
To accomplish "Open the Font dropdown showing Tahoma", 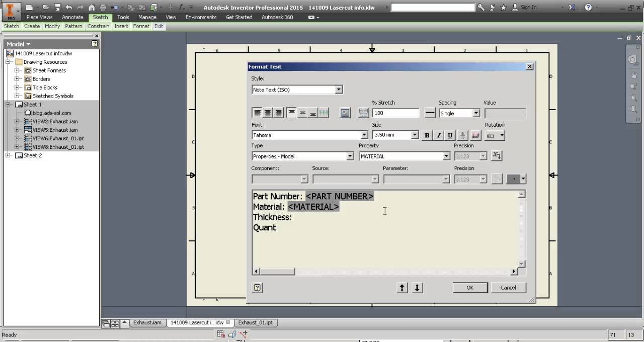I will click(x=364, y=135).
